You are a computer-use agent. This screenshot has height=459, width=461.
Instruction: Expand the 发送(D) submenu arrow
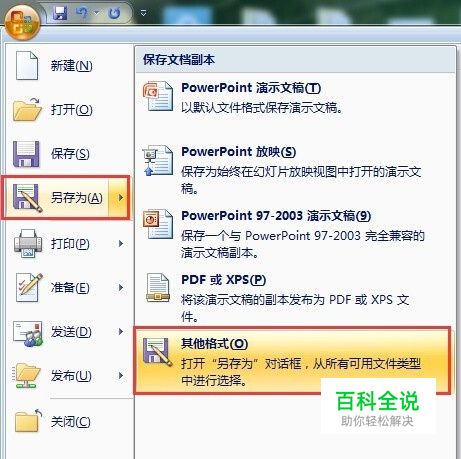click(x=121, y=332)
